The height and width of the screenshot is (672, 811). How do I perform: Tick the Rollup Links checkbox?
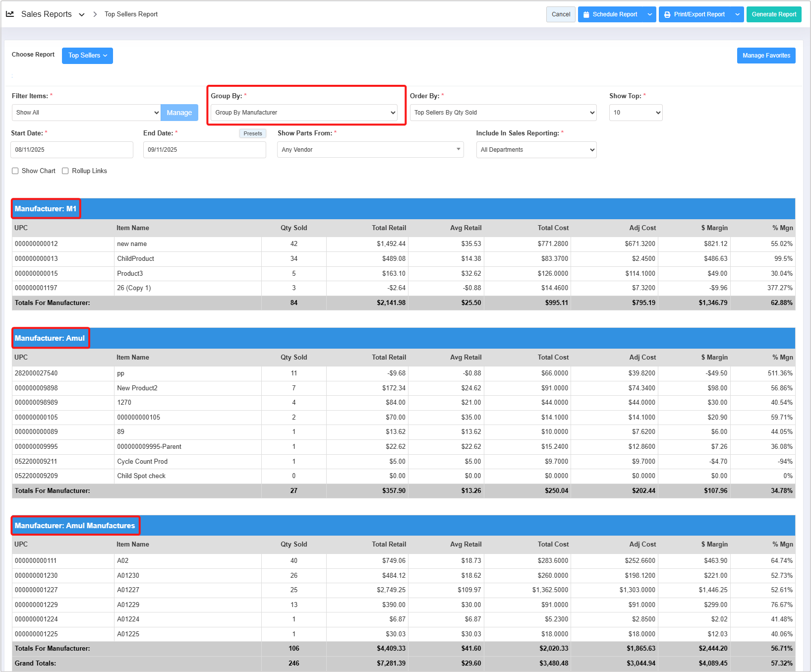pos(65,171)
